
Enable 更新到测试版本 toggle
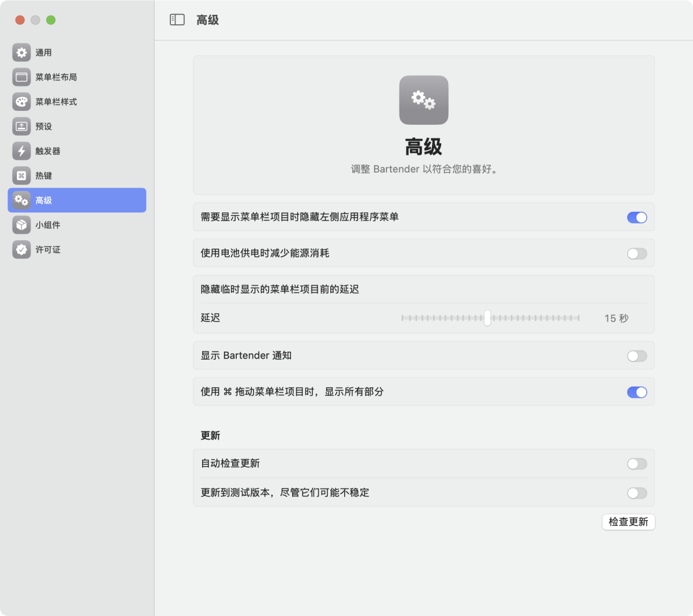tap(636, 493)
